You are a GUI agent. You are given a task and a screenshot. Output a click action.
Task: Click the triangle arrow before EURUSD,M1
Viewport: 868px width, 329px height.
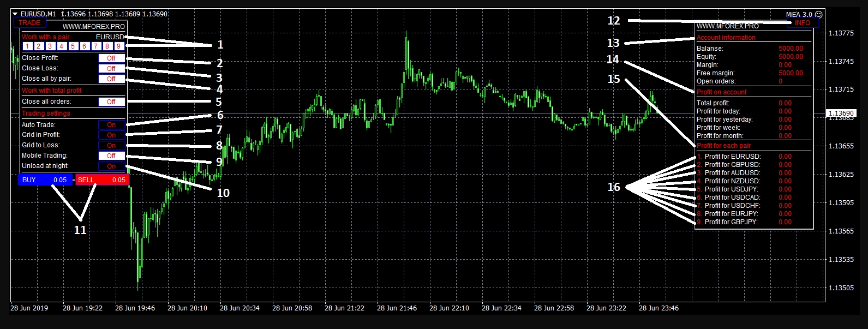coord(15,14)
